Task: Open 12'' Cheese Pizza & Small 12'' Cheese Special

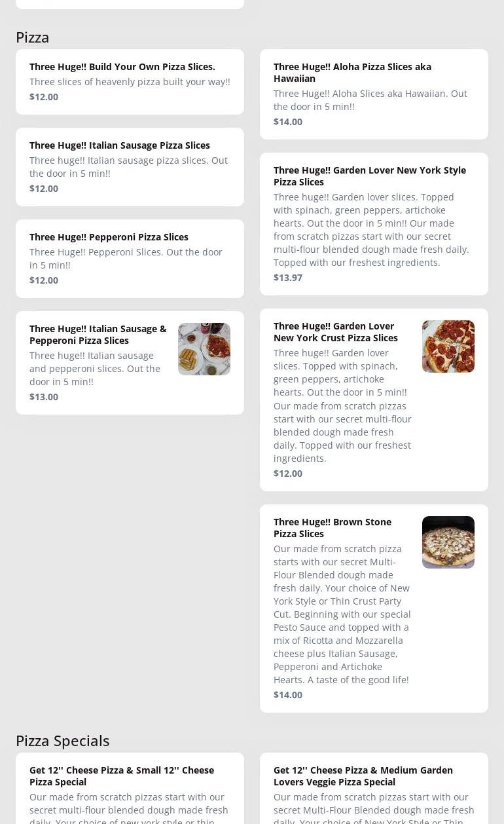Action: point(121,776)
